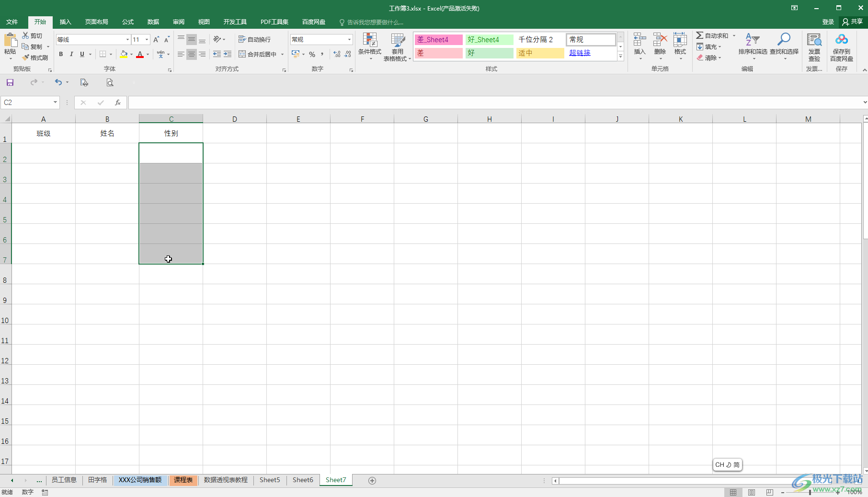Open the borders dropdown arrow
Image resolution: width=868 pixels, height=497 pixels.
pyautogui.click(x=111, y=54)
